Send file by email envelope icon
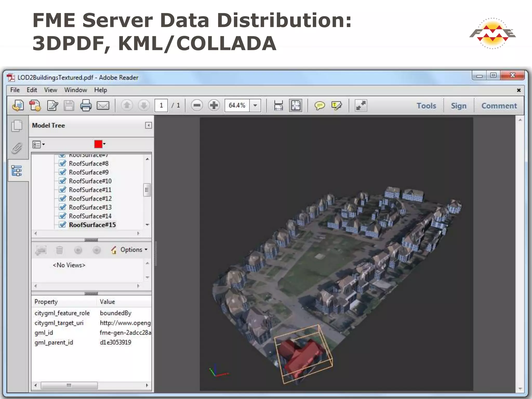This screenshot has width=532, height=399. 103,105
